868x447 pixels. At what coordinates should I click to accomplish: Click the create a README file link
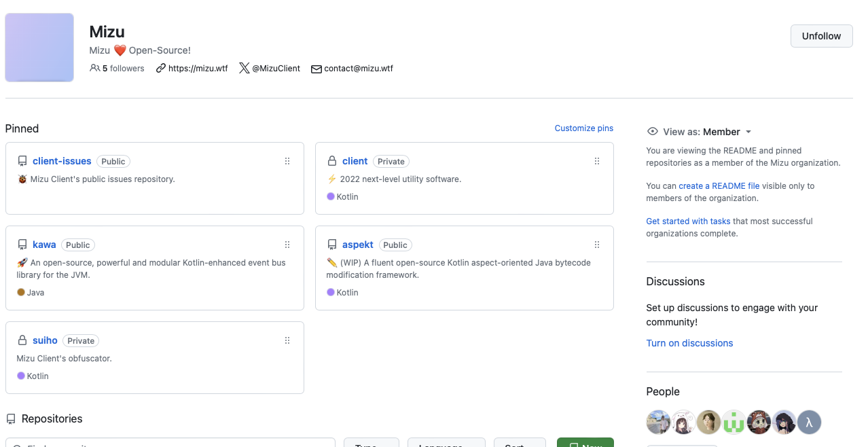719,186
